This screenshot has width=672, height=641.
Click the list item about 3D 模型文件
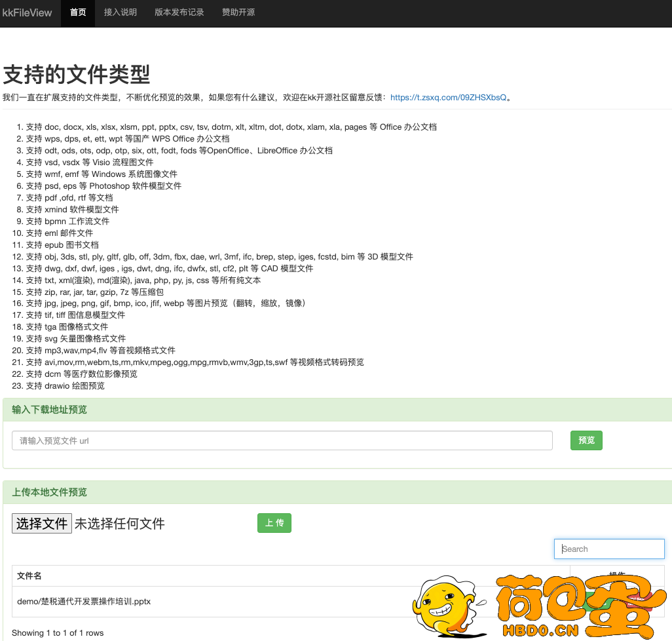219,256
